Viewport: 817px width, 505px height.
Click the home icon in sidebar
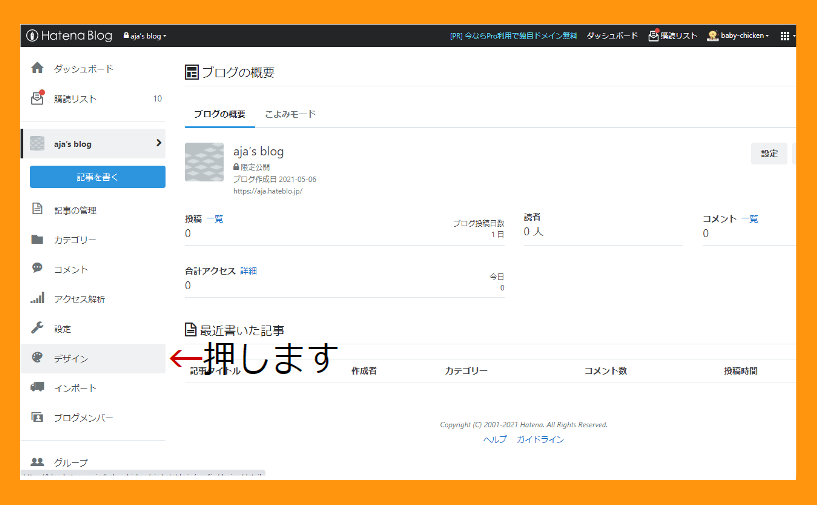point(37,68)
